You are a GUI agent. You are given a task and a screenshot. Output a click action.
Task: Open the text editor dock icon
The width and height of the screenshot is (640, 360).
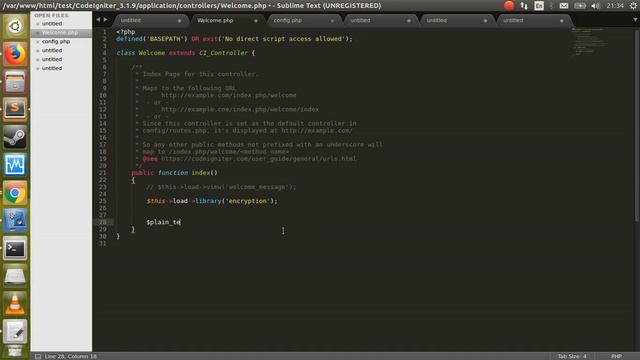click(x=15, y=331)
